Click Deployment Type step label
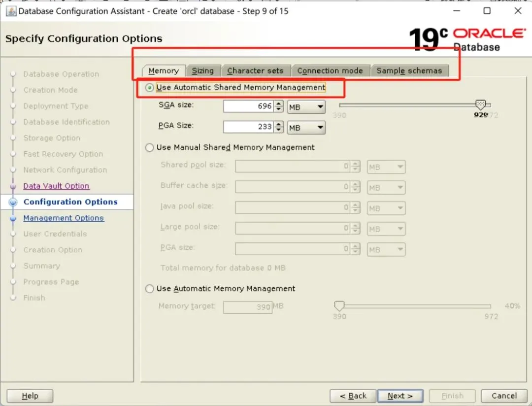Viewport: 532px width, 406px height. click(56, 106)
